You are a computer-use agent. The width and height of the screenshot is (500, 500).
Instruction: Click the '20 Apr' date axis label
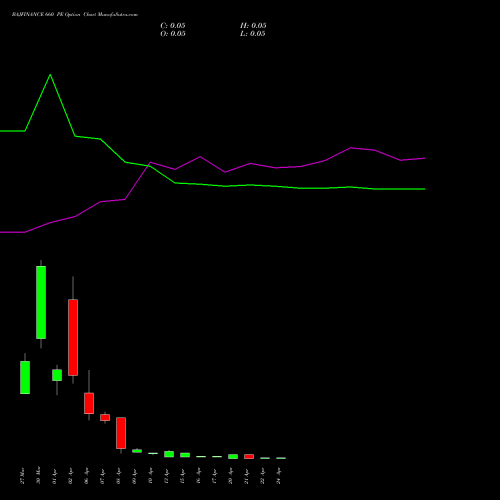tap(230, 476)
